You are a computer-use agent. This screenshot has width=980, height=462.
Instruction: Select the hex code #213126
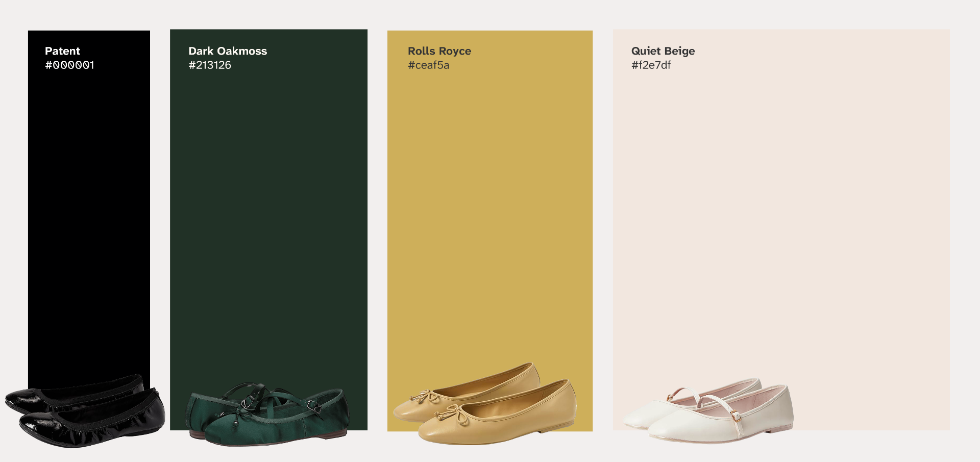tap(210, 65)
